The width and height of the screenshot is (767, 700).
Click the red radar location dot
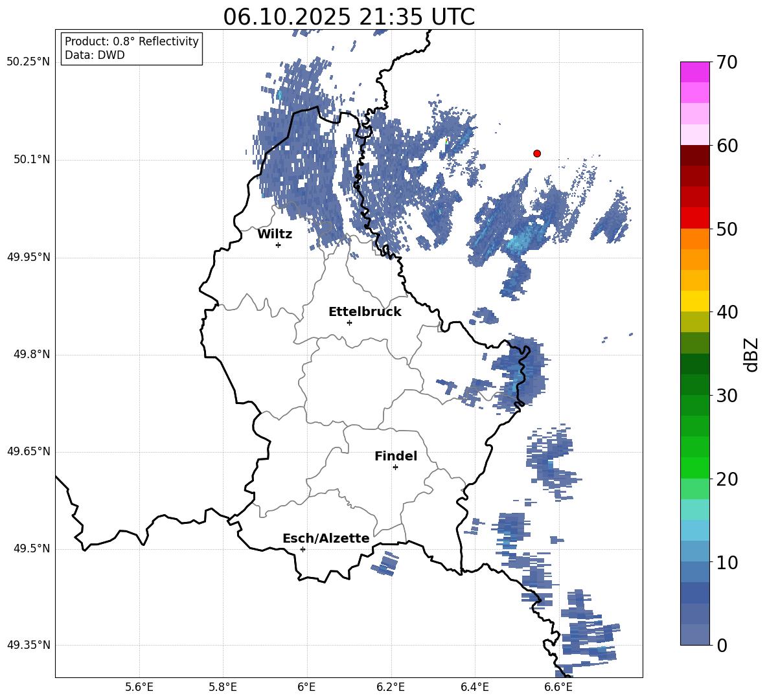pyautogui.click(x=537, y=153)
